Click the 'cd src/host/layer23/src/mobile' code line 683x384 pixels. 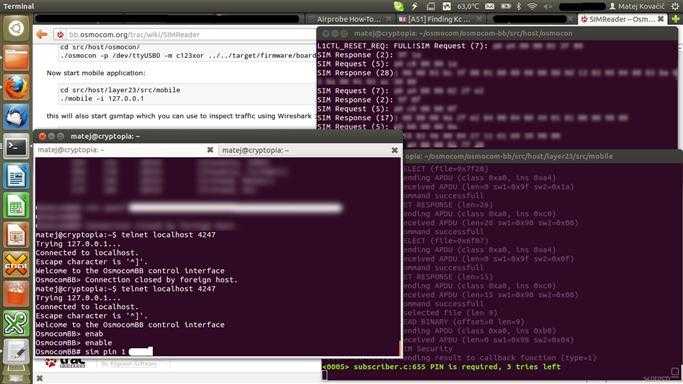coord(120,90)
